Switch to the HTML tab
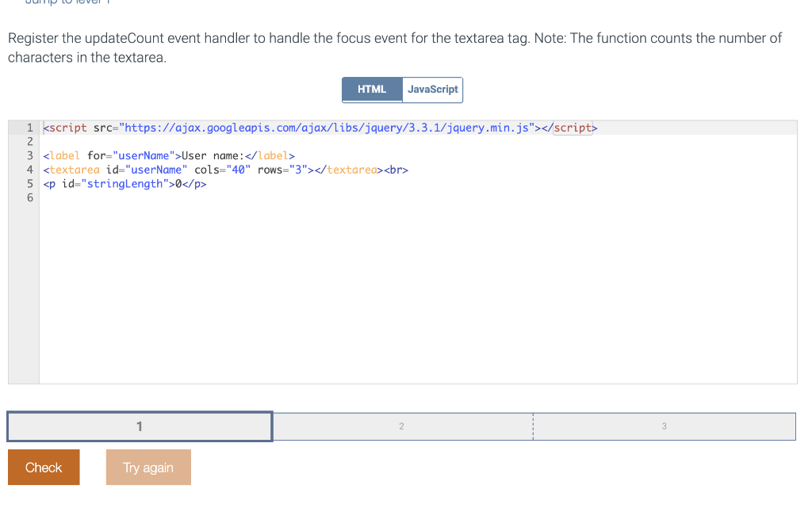The height and width of the screenshot is (508, 812). click(x=372, y=90)
